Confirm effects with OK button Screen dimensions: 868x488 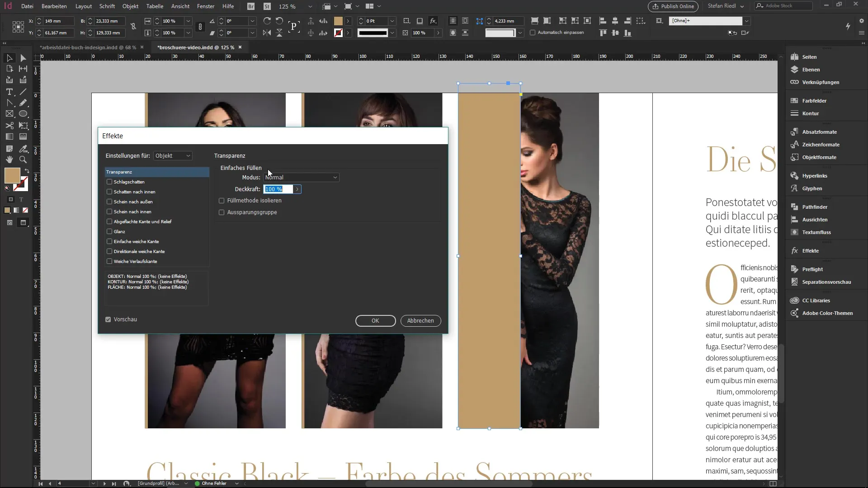(375, 321)
